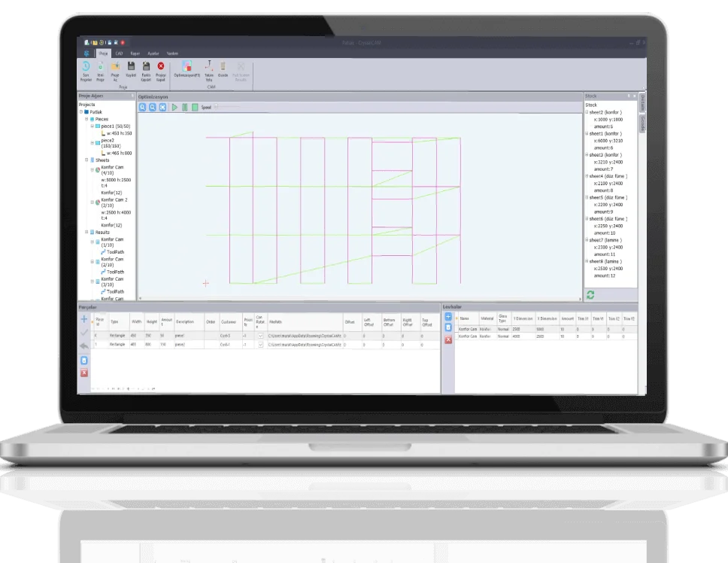Viewport: 728px width, 563px height.
Task: Delete sheet using red X in Levhalar panel
Action: [x=448, y=339]
